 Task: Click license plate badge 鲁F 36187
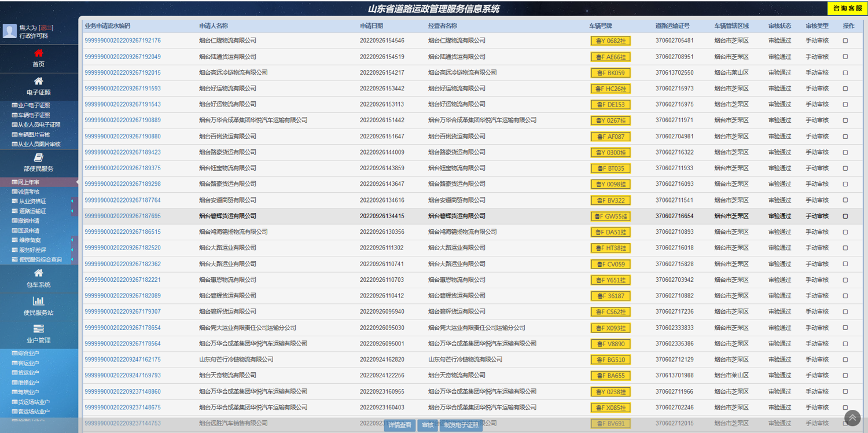(x=610, y=296)
